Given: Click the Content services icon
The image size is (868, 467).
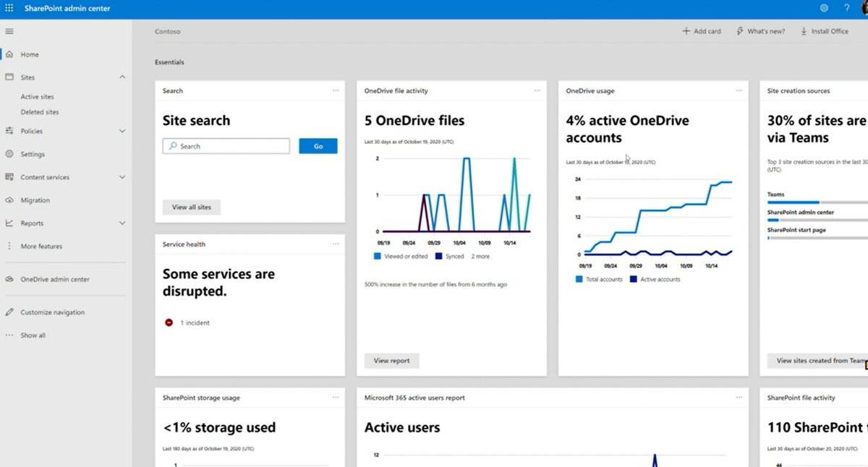Looking at the screenshot, I should click(x=9, y=177).
